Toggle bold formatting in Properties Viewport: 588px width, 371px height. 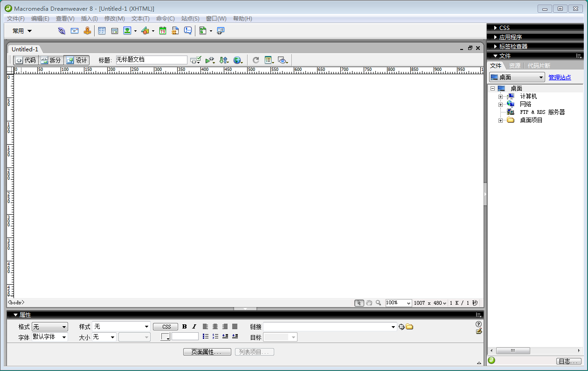pyautogui.click(x=184, y=327)
